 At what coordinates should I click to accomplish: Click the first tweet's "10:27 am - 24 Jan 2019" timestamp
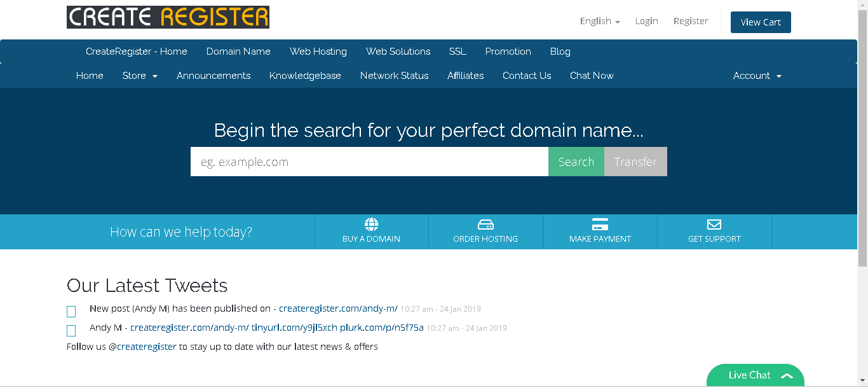[440, 309]
